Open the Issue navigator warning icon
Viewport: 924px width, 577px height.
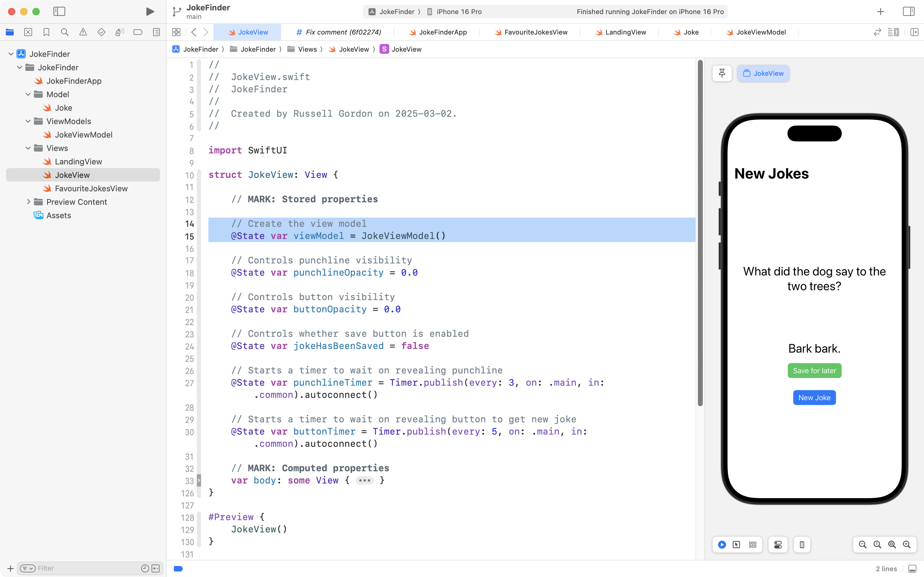click(83, 32)
